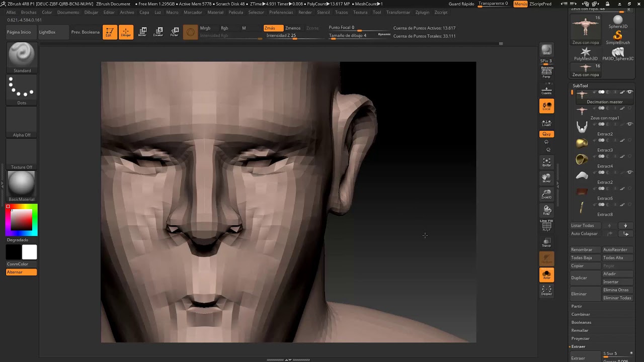The width and height of the screenshot is (644, 362).
Task: Pick a hue from the color picker square
Action: [22, 220]
